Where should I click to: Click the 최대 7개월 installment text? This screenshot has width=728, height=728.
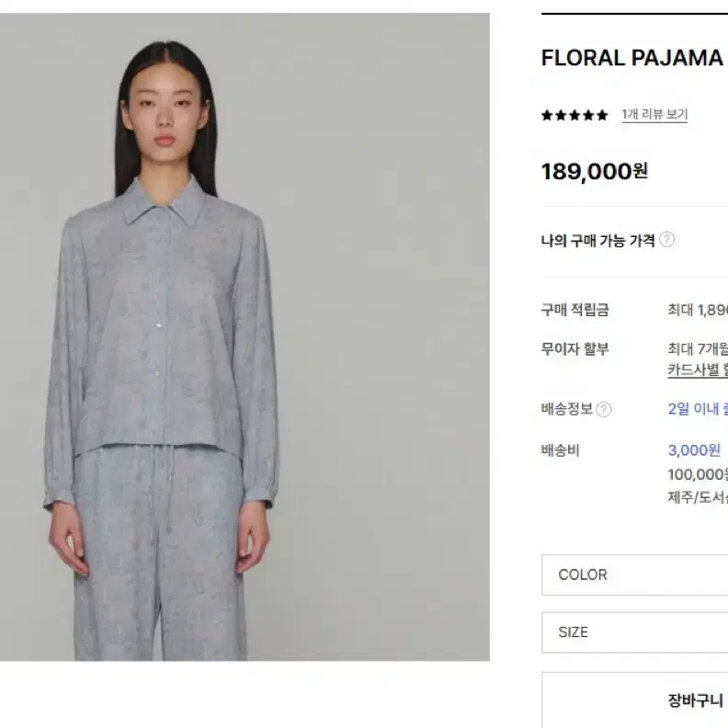coord(698,348)
